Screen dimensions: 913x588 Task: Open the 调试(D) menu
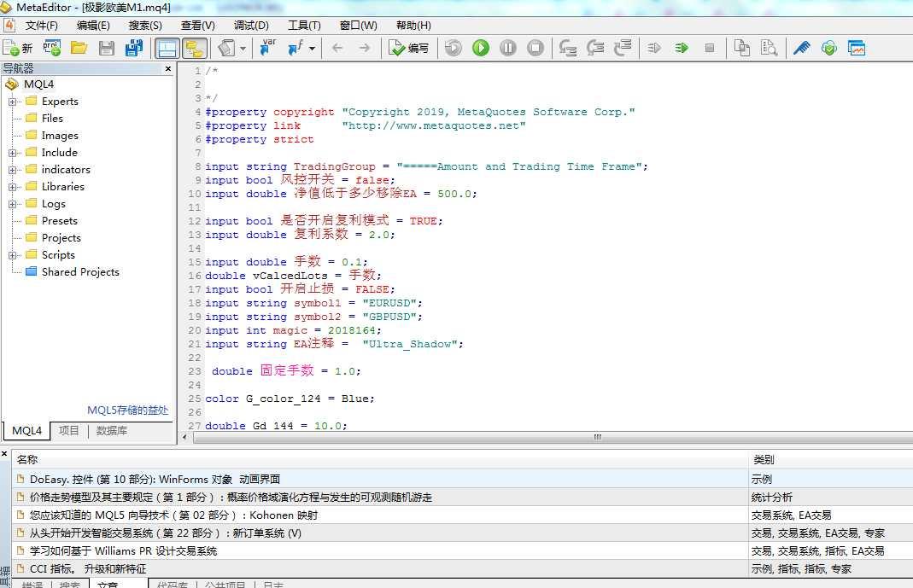pos(251,26)
